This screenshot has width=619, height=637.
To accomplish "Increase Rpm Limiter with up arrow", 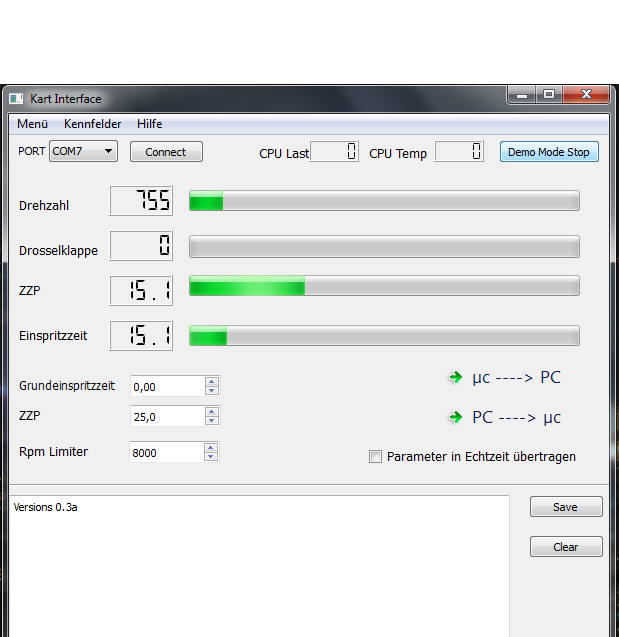I will (211, 448).
